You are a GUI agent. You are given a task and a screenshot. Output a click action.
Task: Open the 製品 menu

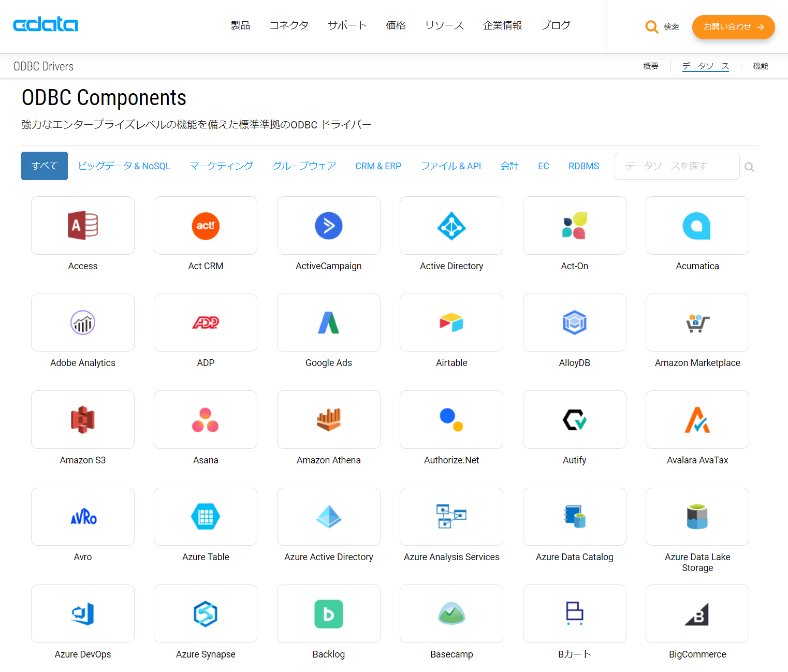240,25
